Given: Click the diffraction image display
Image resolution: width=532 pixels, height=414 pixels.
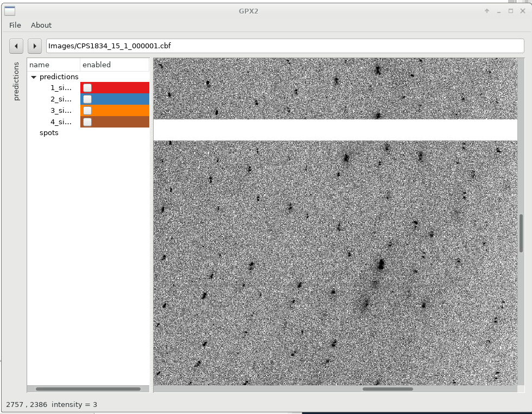Looking at the screenshot, I should pos(335,221).
